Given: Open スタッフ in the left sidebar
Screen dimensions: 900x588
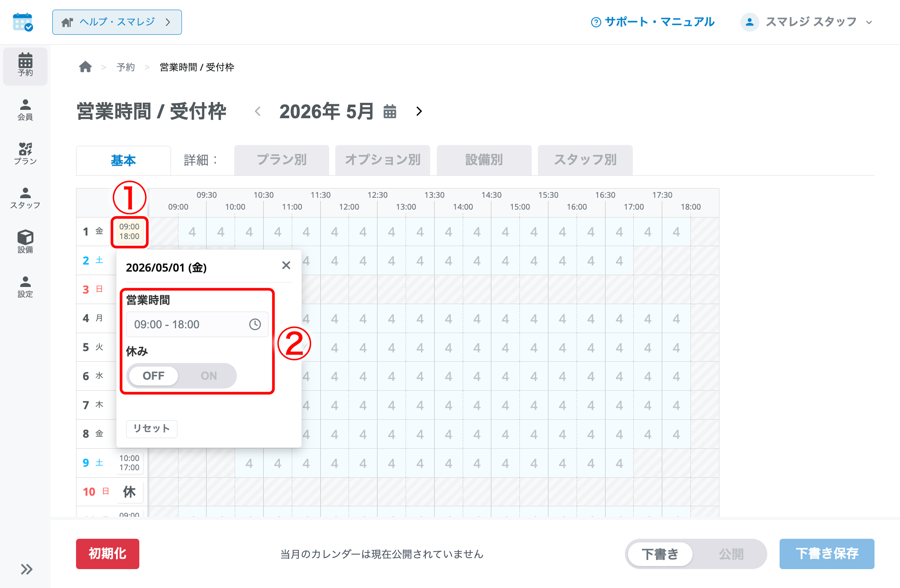Looking at the screenshot, I should tap(25, 198).
